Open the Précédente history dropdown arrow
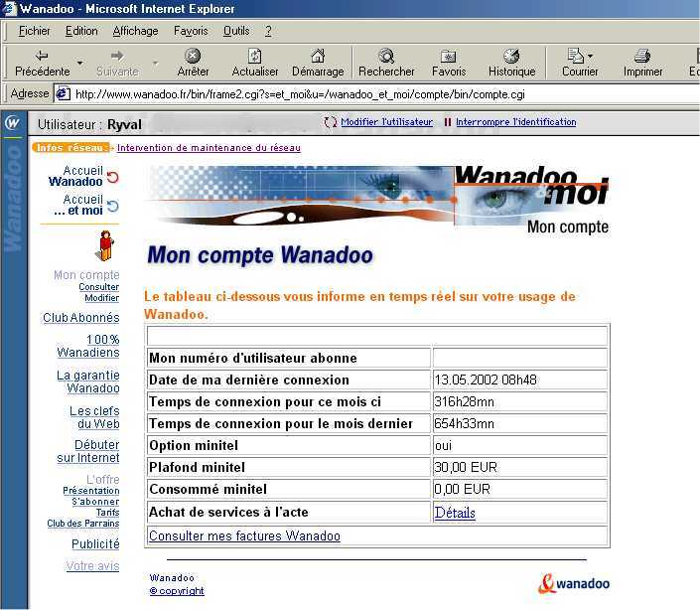 pyautogui.click(x=79, y=63)
